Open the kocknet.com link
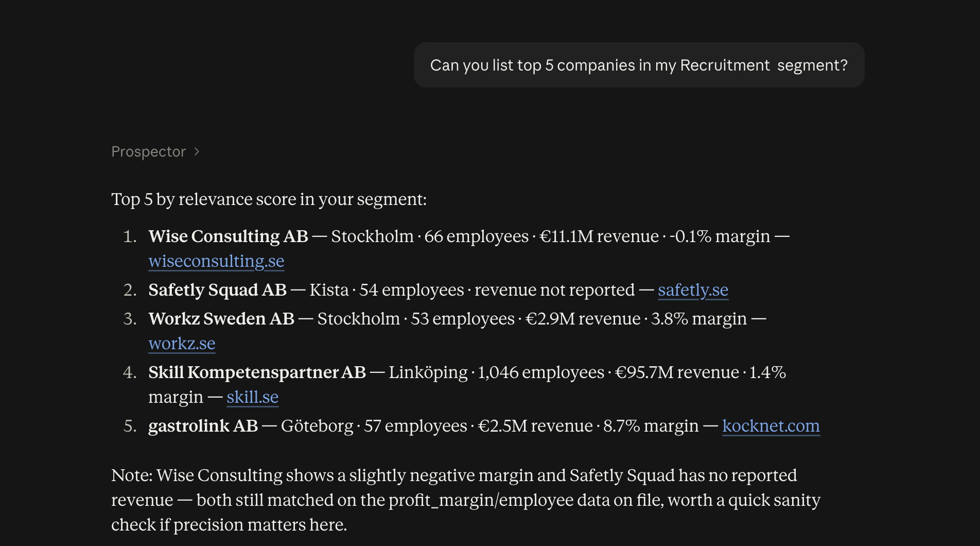Screen dimensions: 980x546 point(771,426)
